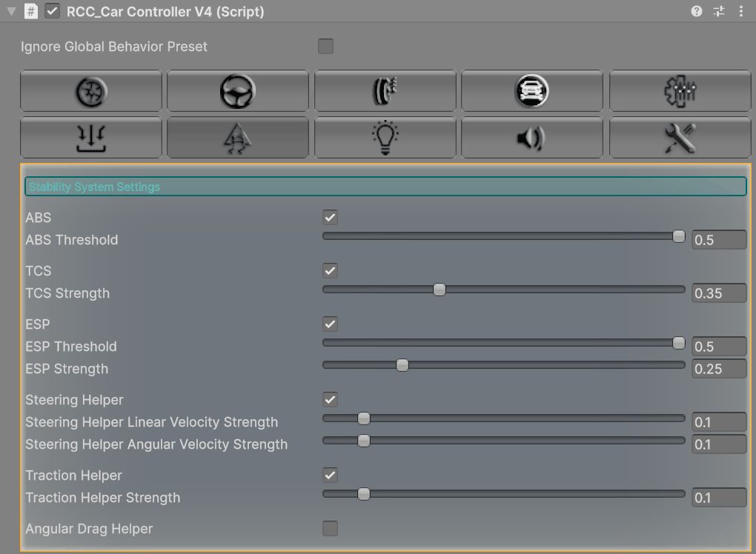Click the Traction Helper Strength slider handle
Viewport: 756px width, 554px height.
click(x=364, y=494)
